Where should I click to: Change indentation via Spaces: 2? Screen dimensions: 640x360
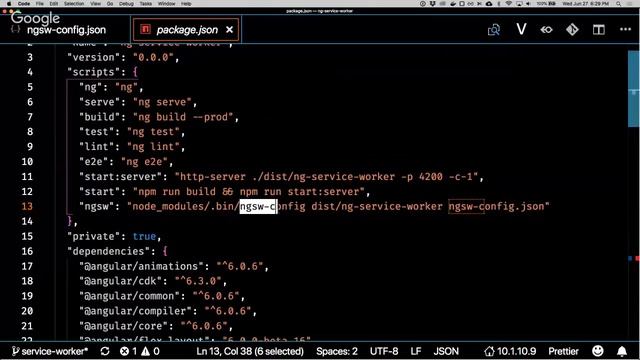[x=337, y=351]
